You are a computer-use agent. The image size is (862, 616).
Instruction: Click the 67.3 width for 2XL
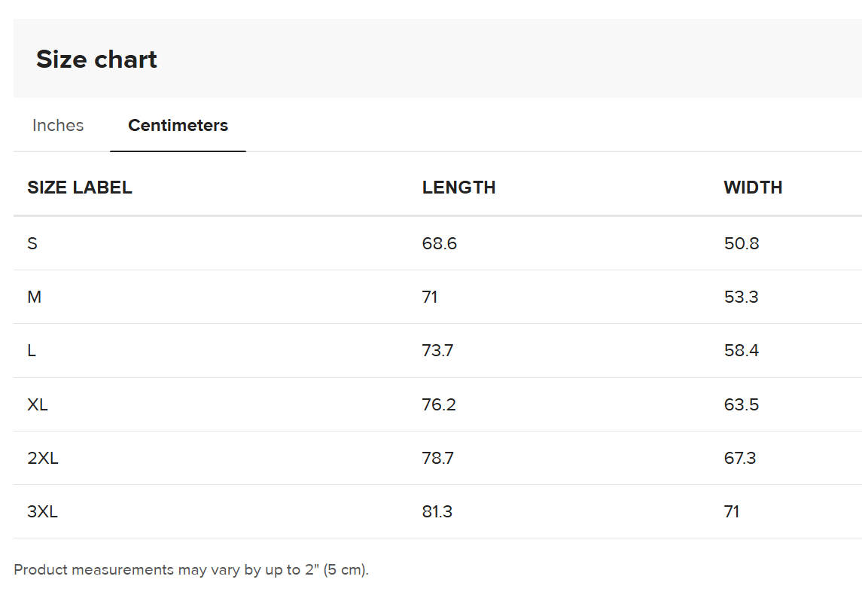point(740,458)
